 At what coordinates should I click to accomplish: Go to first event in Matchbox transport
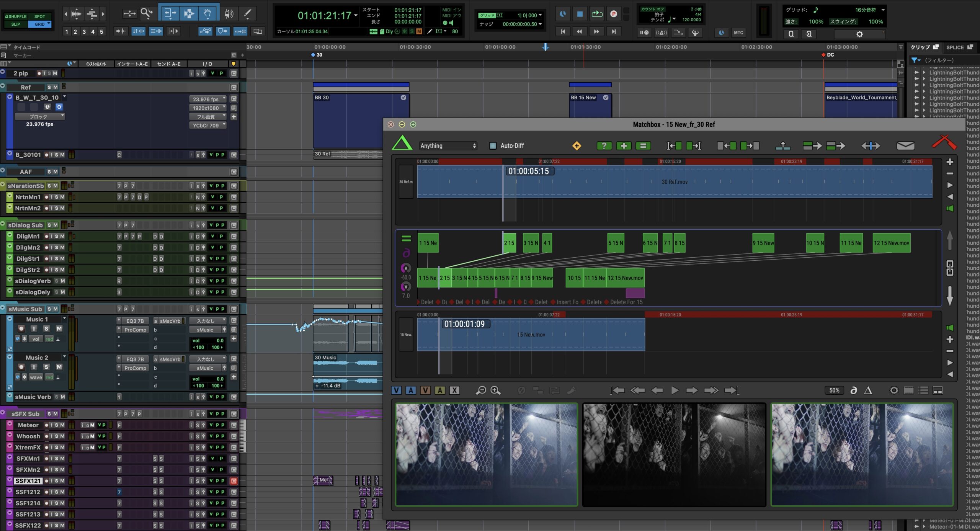click(617, 390)
